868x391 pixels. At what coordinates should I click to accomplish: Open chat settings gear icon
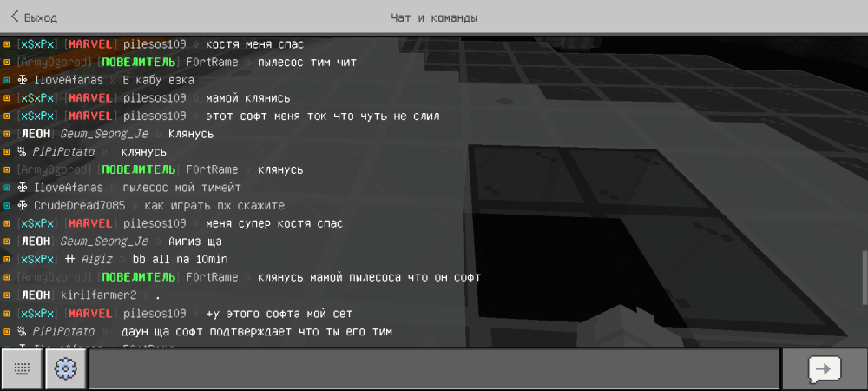pos(65,369)
